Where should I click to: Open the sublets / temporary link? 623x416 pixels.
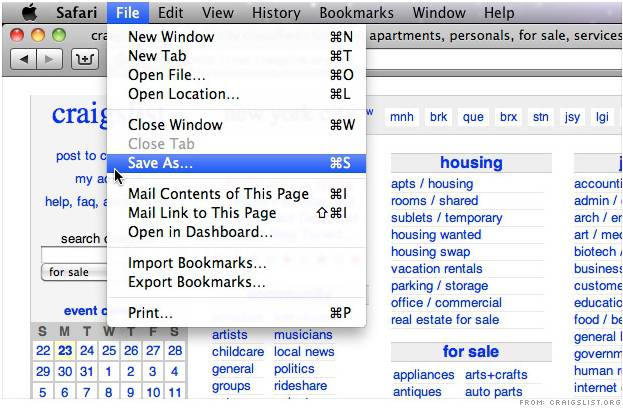[x=447, y=218]
